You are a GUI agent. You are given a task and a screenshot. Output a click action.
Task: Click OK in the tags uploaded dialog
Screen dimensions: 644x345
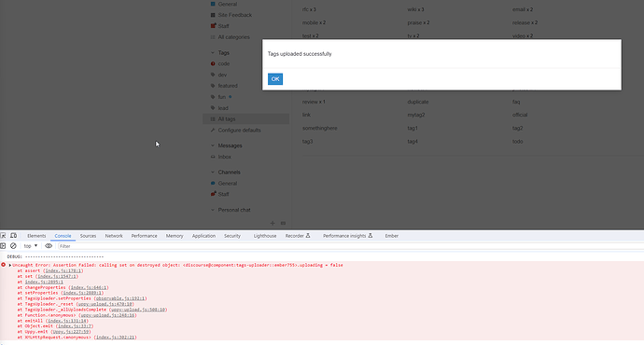[x=275, y=79]
